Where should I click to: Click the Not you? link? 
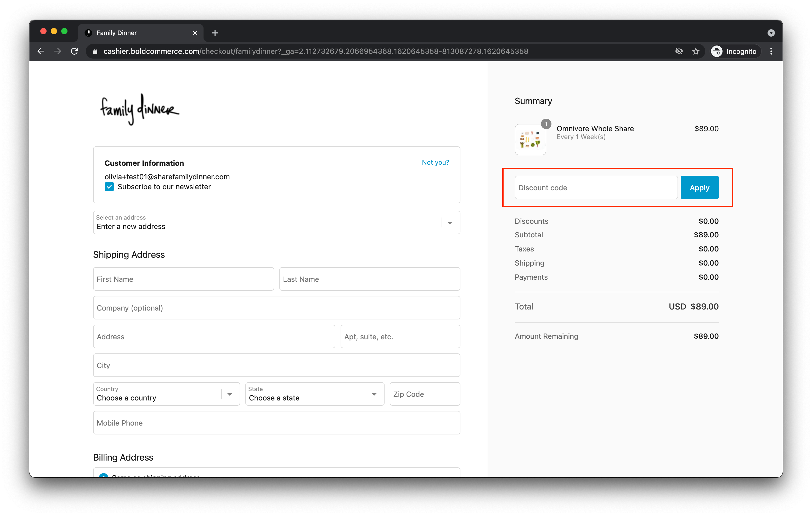coord(435,162)
